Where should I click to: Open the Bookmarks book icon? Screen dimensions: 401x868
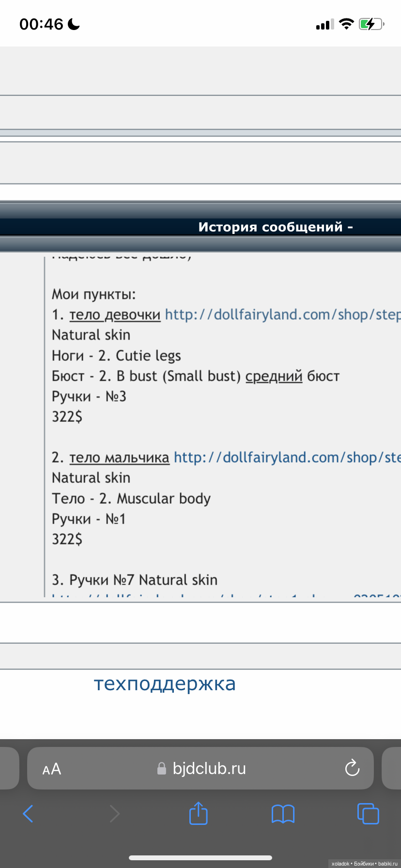tap(283, 814)
